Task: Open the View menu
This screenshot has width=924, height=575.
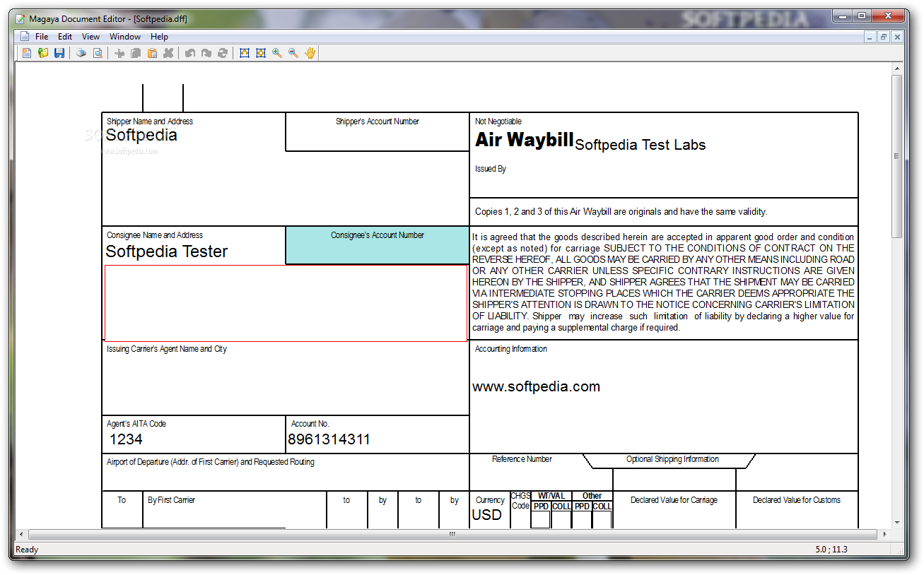Action: [90, 37]
